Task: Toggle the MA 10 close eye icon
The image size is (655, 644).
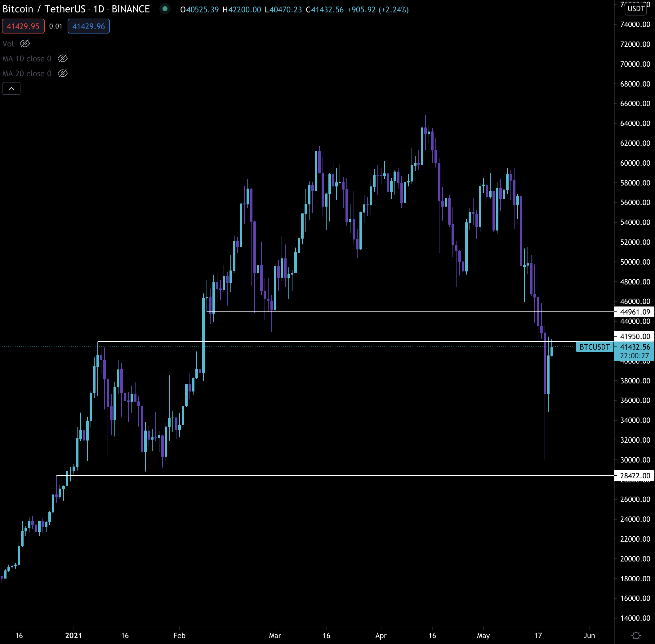Action: pyautogui.click(x=63, y=59)
